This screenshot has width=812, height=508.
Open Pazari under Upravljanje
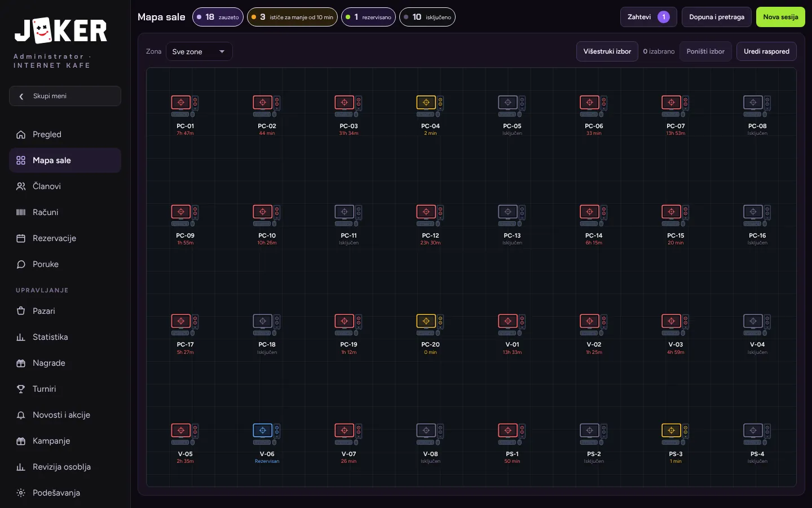[65, 311]
